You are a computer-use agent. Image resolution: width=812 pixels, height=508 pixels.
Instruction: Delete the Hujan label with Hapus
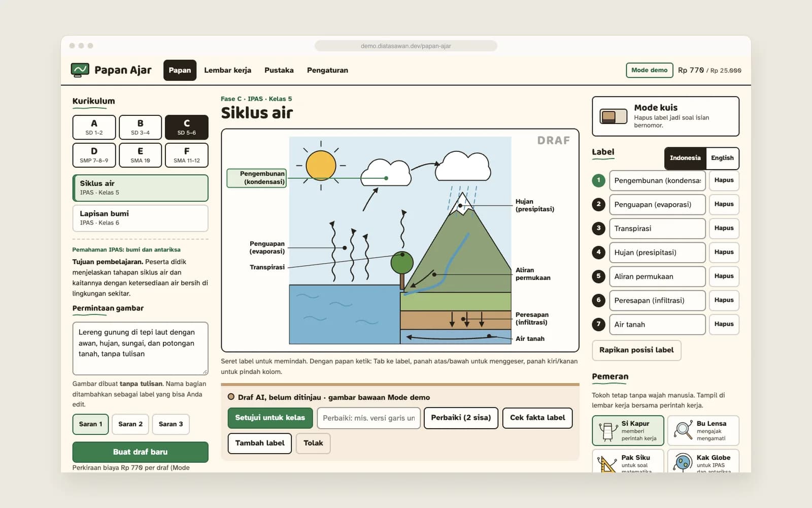point(724,252)
